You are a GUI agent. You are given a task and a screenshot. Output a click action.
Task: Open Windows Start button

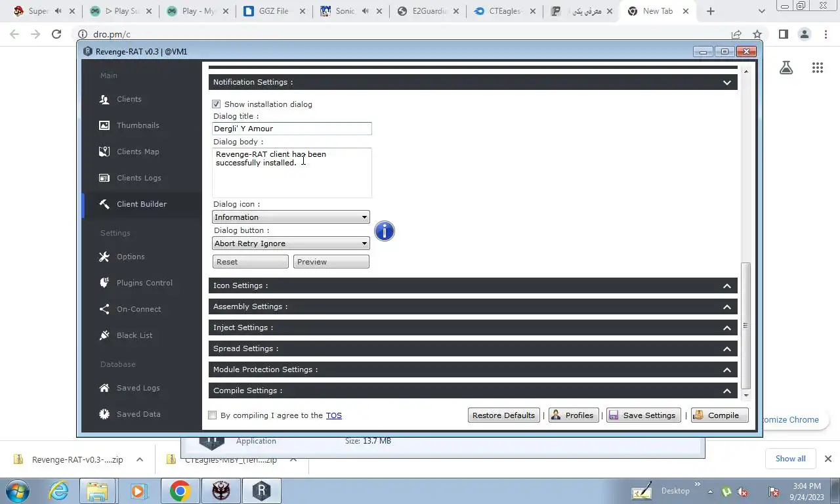click(17, 491)
